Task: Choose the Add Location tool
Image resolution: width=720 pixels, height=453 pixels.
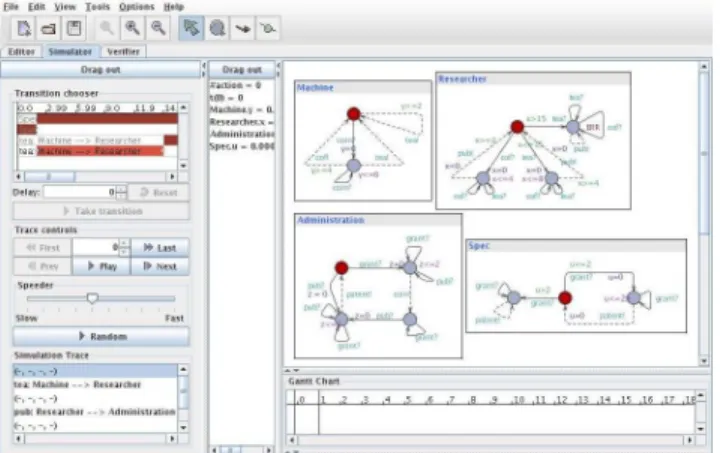Action: coord(217,28)
